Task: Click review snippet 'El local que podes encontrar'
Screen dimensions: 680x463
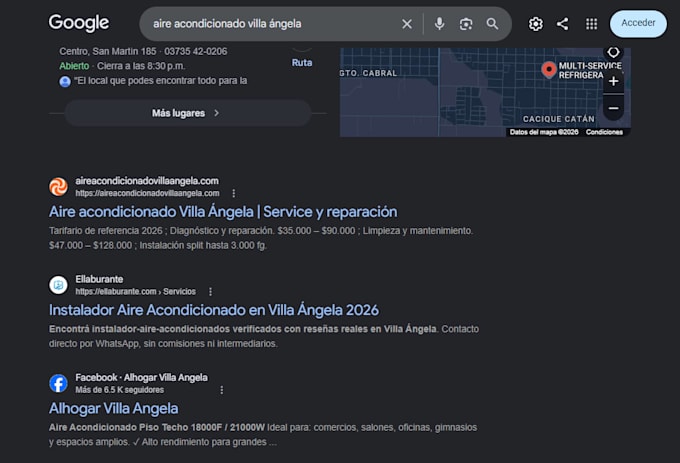Action: click(x=160, y=81)
